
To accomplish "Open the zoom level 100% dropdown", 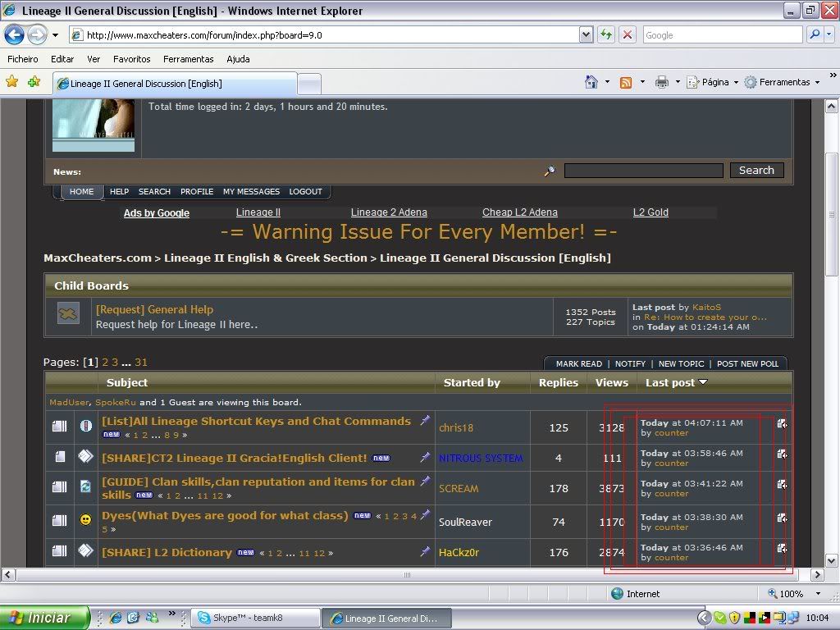I will coord(818,594).
